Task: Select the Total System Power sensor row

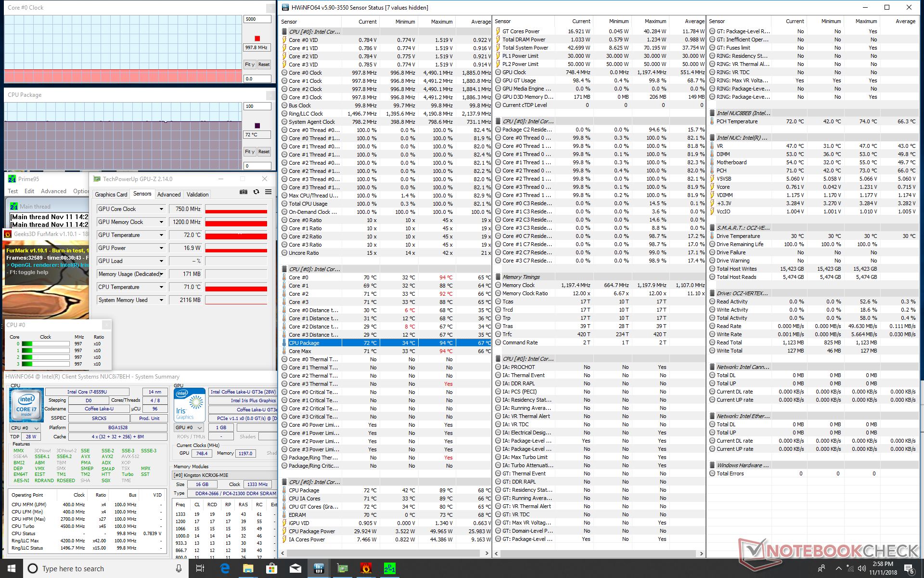Action: [x=599, y=48]
